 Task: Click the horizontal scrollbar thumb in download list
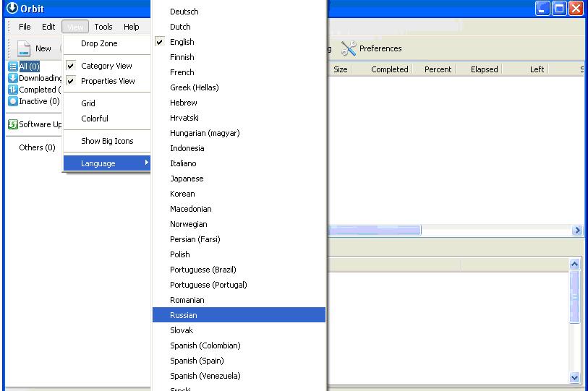[374, 230]
